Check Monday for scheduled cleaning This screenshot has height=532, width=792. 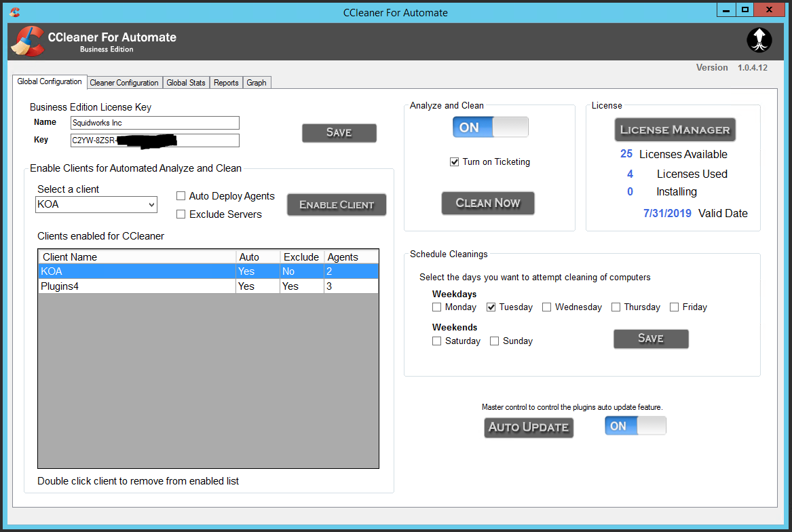437,307
